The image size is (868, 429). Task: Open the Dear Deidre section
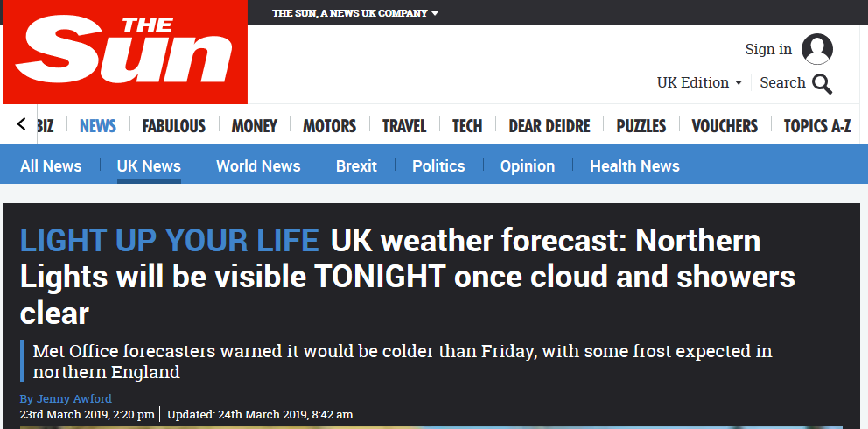[x=549, y=126]
